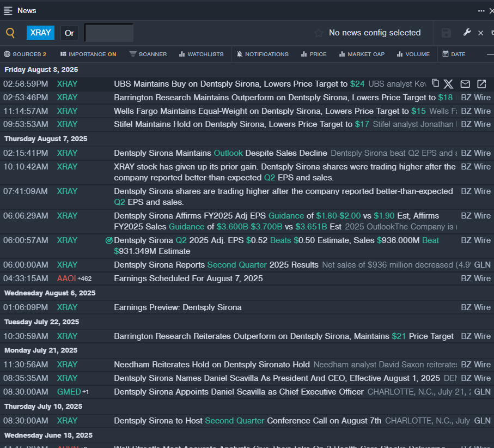
Task: Open Stifel Maintains Hold headline
Action: (241, 124)
